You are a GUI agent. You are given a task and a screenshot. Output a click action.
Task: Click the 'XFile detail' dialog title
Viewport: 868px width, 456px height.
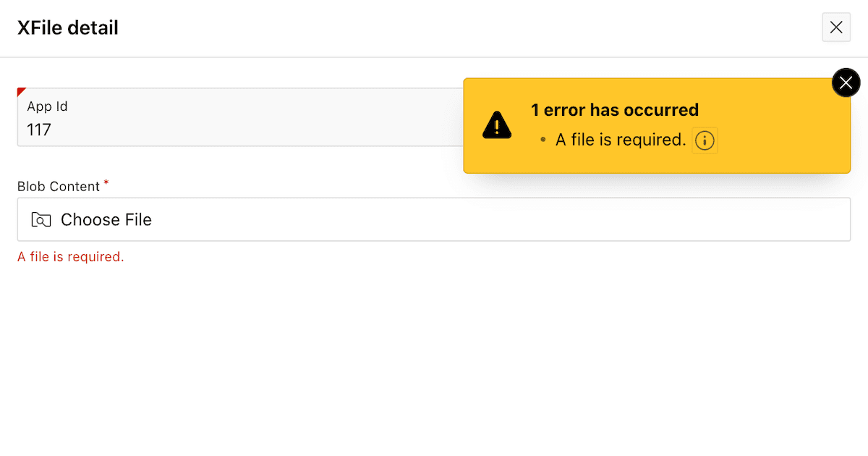pos(67,28)
